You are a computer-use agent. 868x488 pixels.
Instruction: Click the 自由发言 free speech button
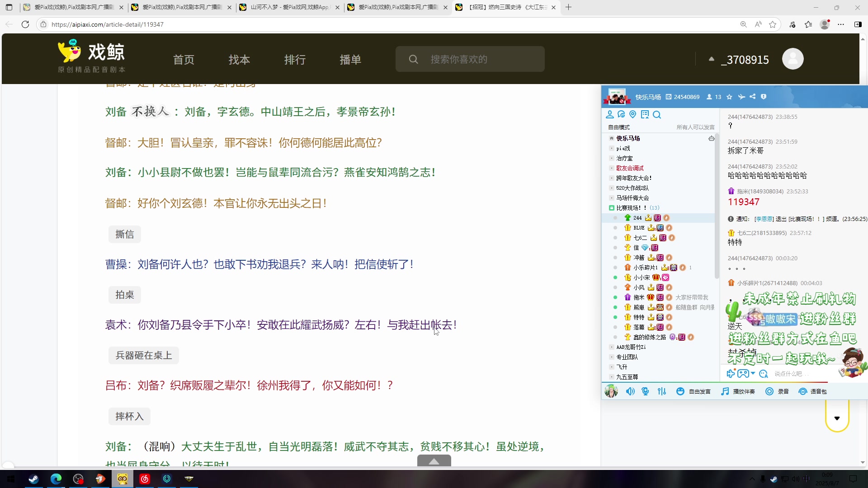(693, 391)
